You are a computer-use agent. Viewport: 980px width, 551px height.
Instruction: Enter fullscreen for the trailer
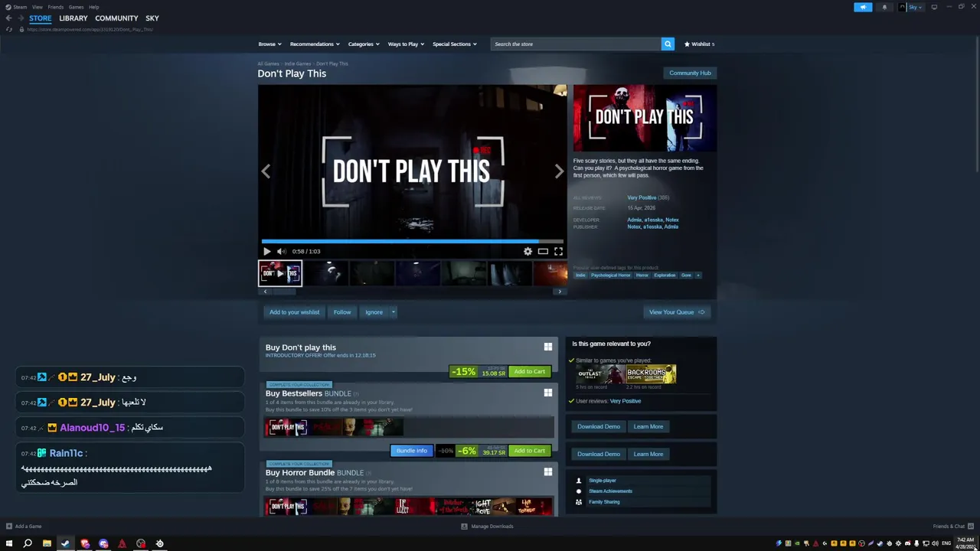pos(558,251)
